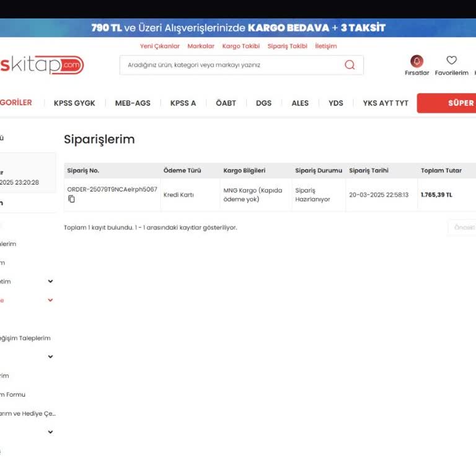This screenshot has width=476, height=476.
Task: Select MEB-AGS category menu
Action: click(x=133, y=104)
